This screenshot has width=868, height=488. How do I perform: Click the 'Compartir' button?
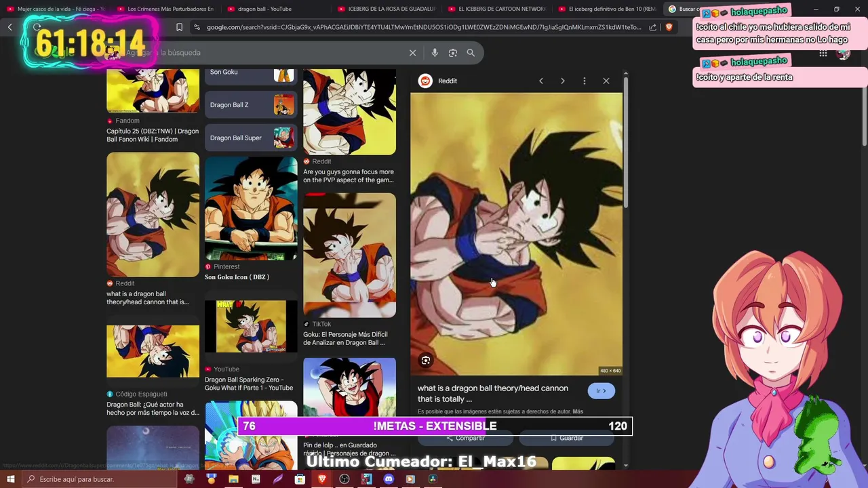point(465,438)
